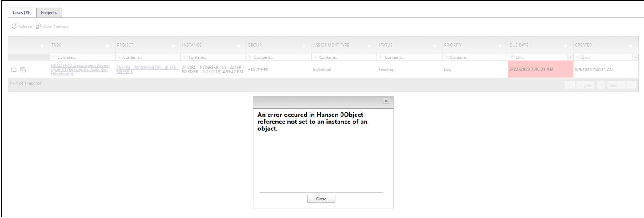Click the HEALTH-FD group cell
Screen dimensions: 644x218
pos(279,69)
